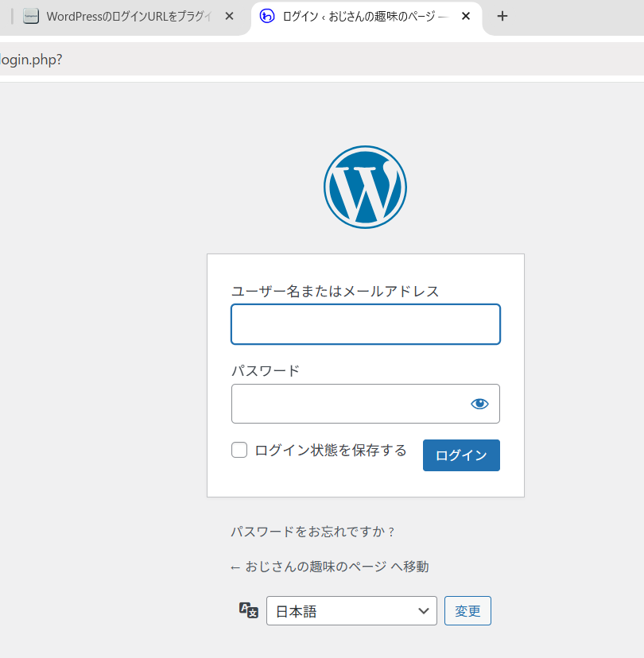Focus the パスワード input field
Screen dimensions: 644x658
pyautogui.click(x=366, y=404)
